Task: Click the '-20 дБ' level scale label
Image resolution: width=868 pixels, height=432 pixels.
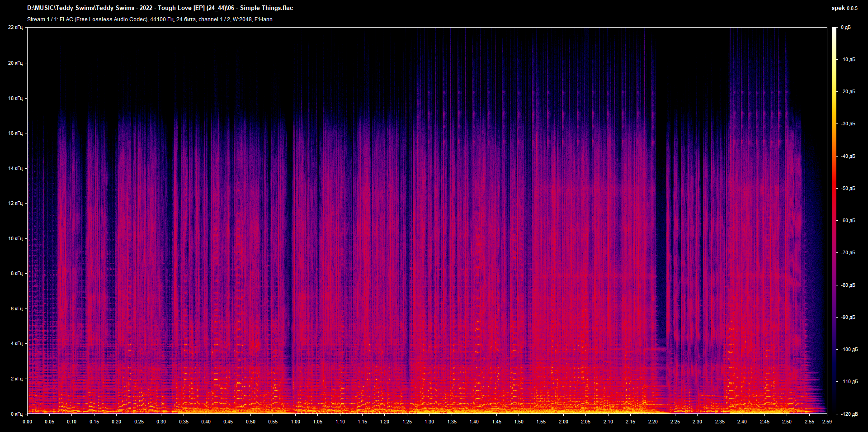Action: click(848, 92)
